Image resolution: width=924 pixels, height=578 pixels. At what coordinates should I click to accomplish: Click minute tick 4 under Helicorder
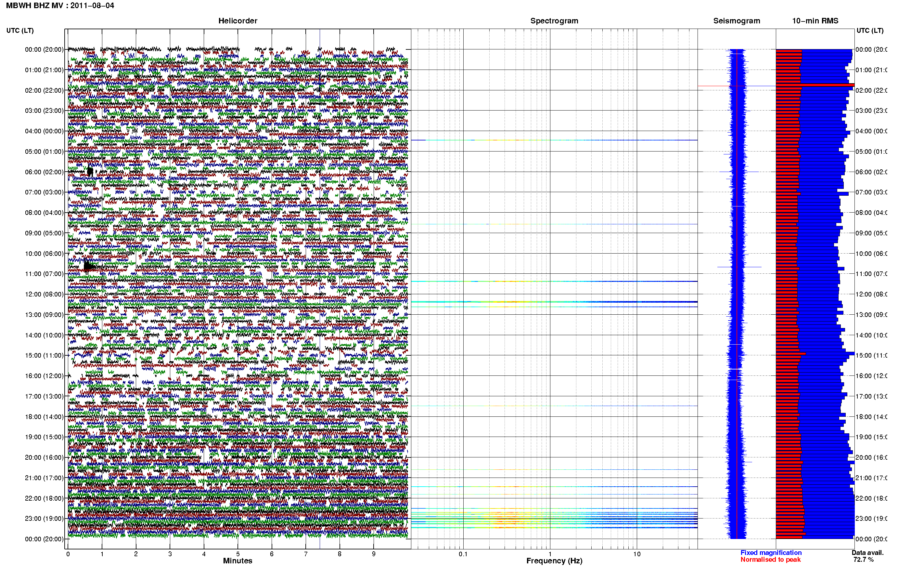pos(204,554)
